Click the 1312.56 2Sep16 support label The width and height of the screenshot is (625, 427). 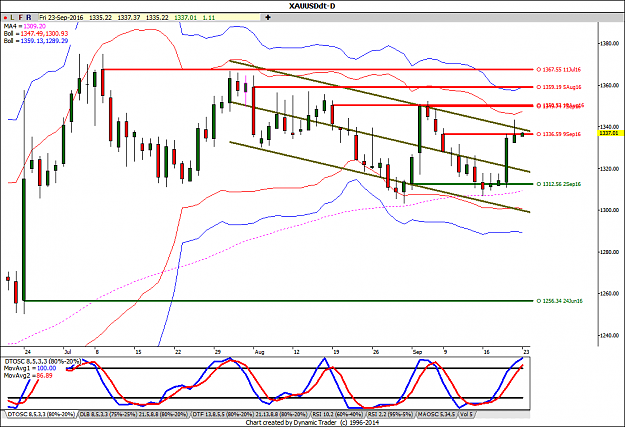pyautogui.click(x=559, y=184)
